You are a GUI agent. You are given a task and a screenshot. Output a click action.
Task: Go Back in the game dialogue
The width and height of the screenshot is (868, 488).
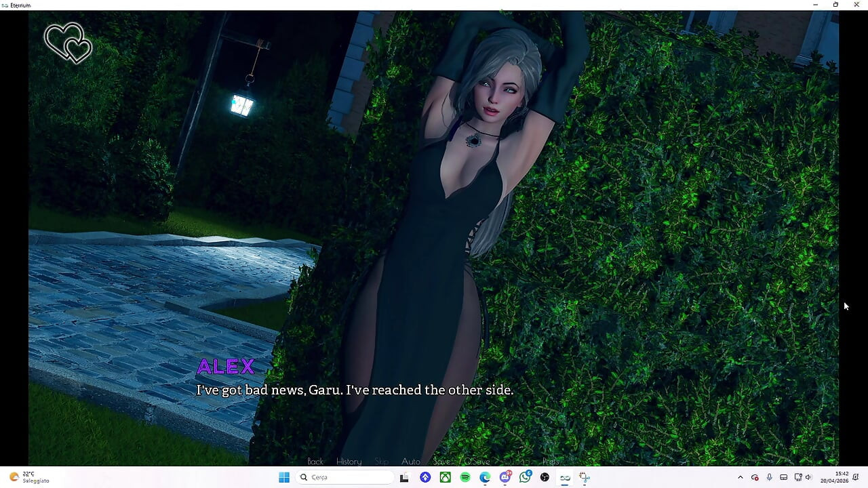click(315, 462)
